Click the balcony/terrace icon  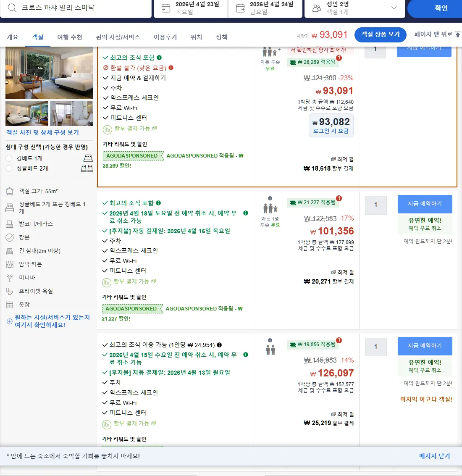(x=10, y=224)
